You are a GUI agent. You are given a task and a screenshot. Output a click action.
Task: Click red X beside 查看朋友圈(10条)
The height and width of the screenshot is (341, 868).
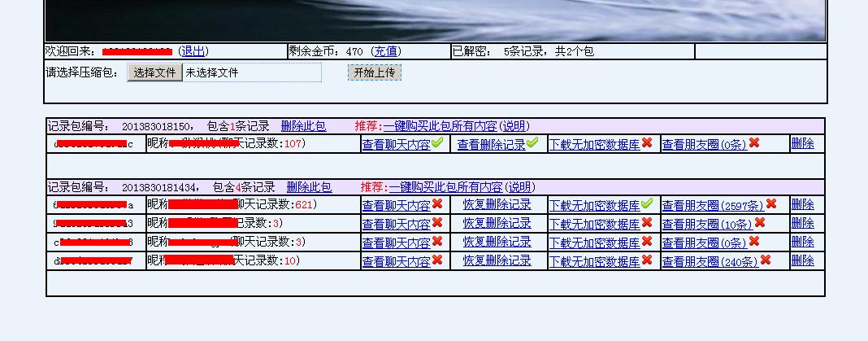759,223
